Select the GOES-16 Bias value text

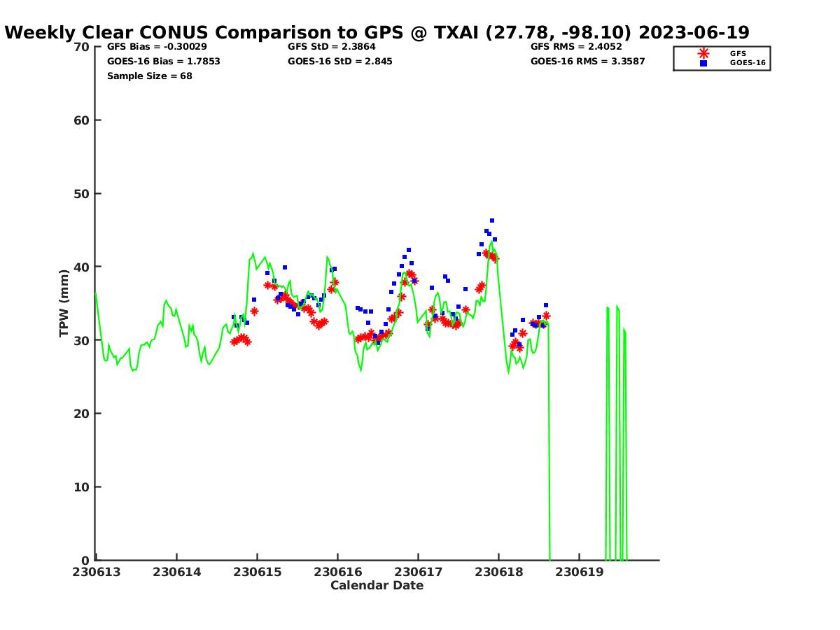(163, 62)
